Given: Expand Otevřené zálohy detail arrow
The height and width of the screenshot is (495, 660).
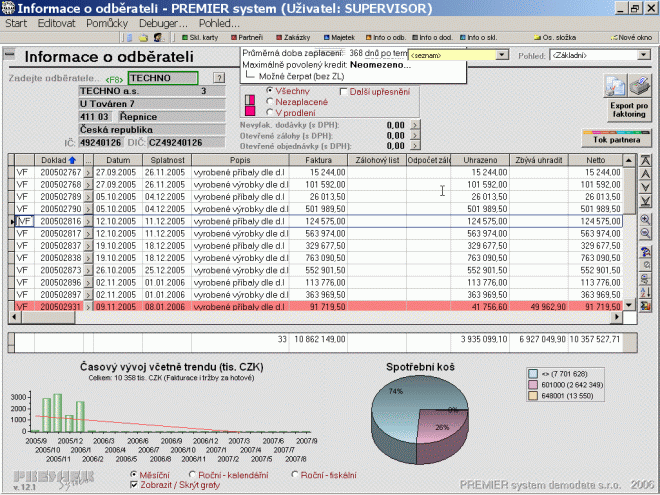Looking at the screenshot, I should click(x=415, y=136).
